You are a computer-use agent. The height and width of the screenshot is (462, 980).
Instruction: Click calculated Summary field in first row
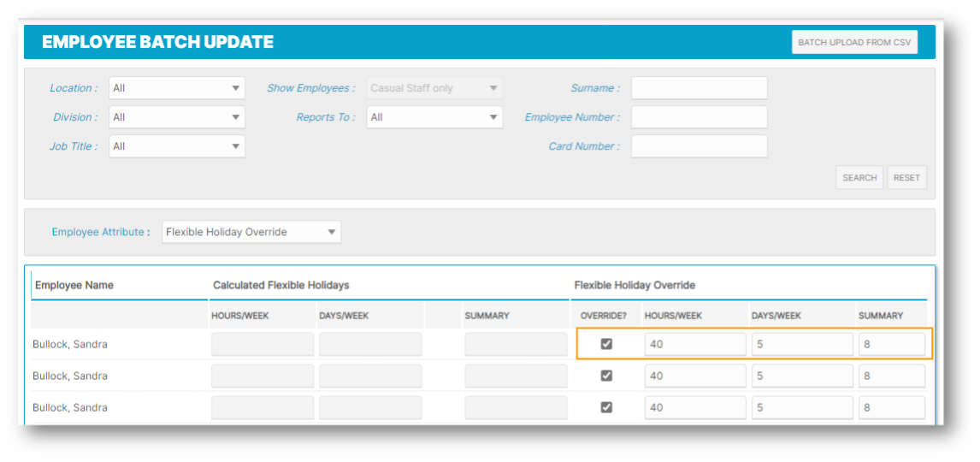516,345
